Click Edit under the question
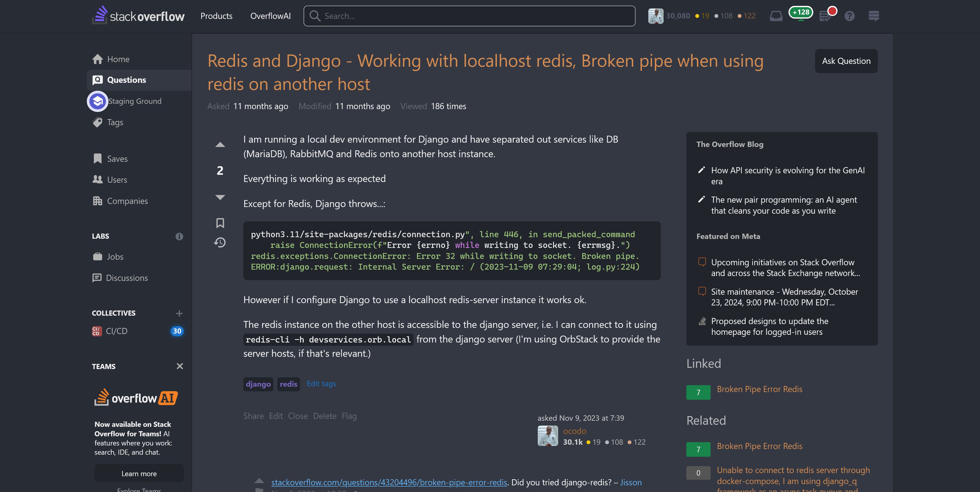 click(x=276, y=416)
